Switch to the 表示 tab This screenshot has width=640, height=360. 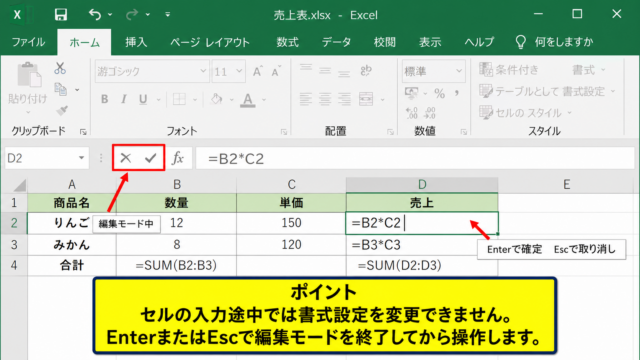[x=430, y=42]
